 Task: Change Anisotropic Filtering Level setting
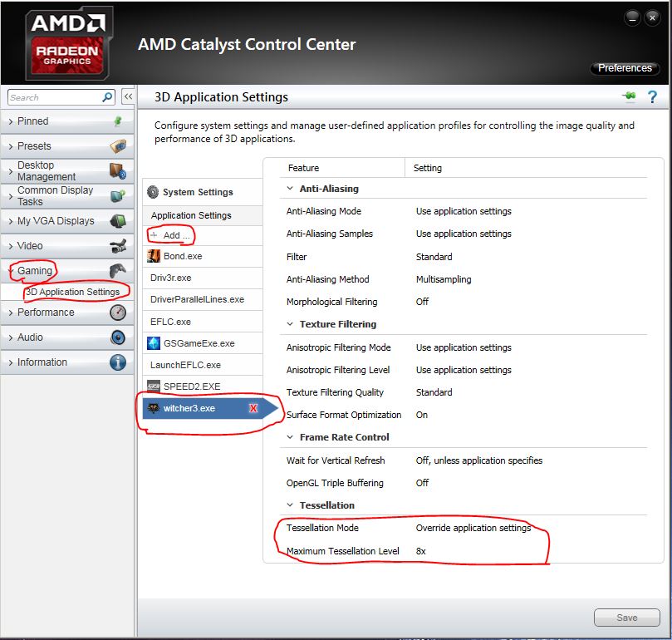click(x=464, y=370)
